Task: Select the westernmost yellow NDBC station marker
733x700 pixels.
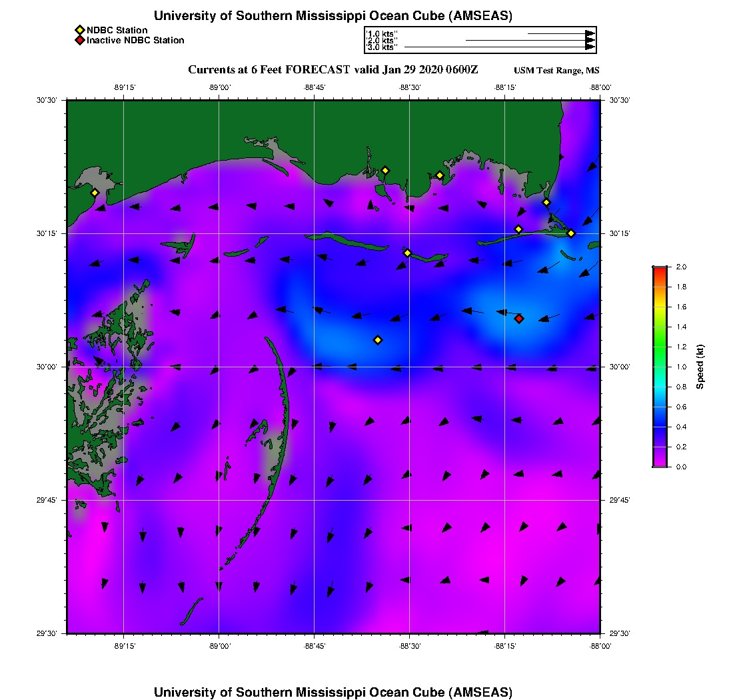Action: 95,193
